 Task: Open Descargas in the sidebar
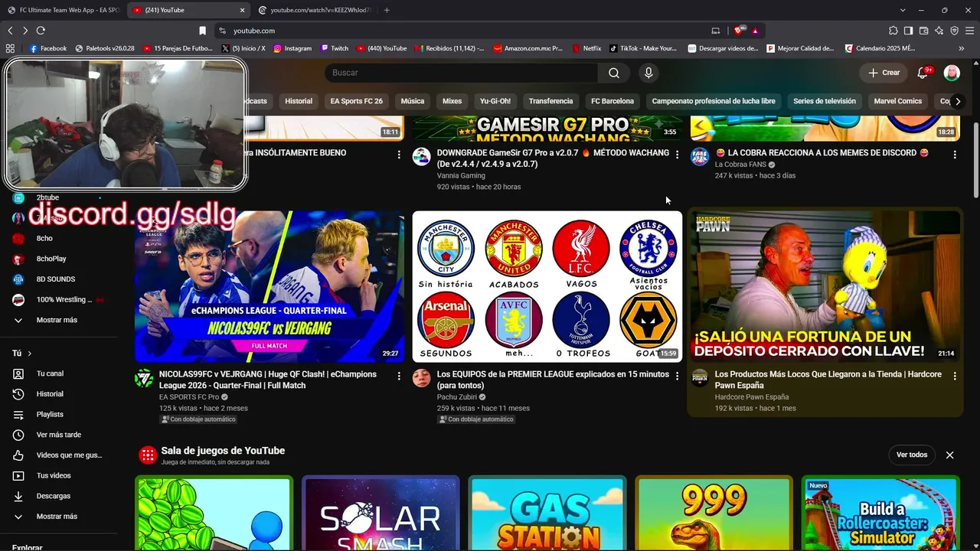(x=58, y=496)
